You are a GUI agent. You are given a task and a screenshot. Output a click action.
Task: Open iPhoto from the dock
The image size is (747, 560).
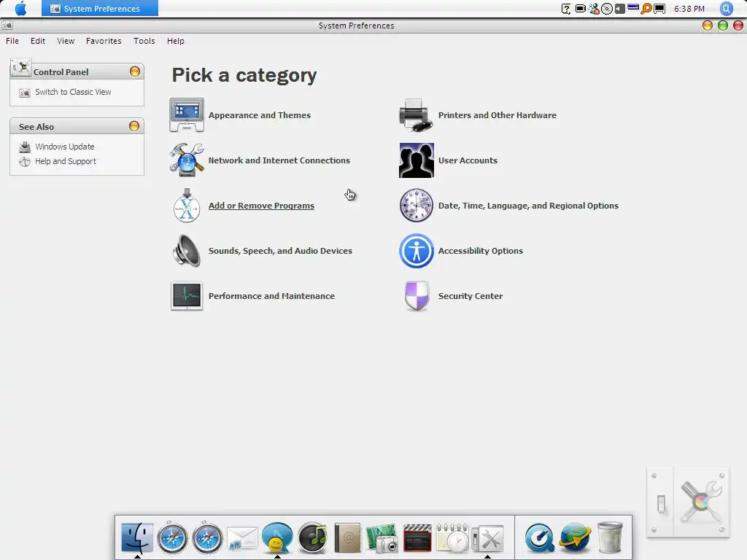pyautogui.click(x=382, y=538)
